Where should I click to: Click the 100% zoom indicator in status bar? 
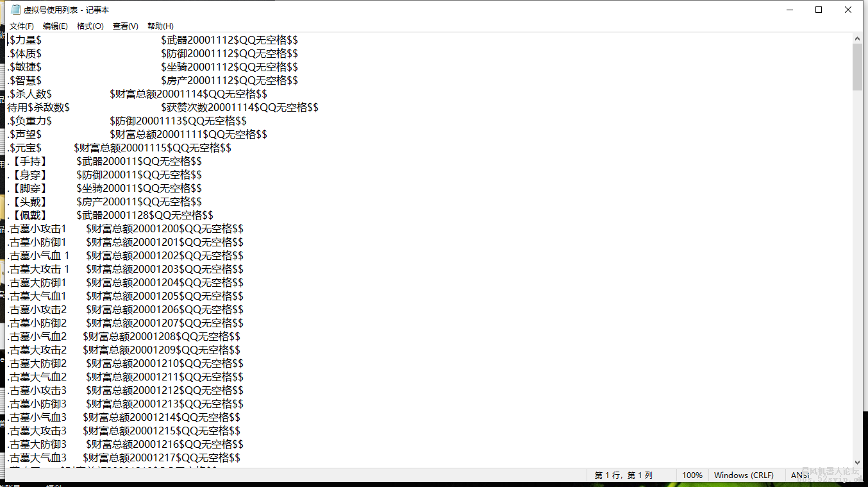point(692,475)
